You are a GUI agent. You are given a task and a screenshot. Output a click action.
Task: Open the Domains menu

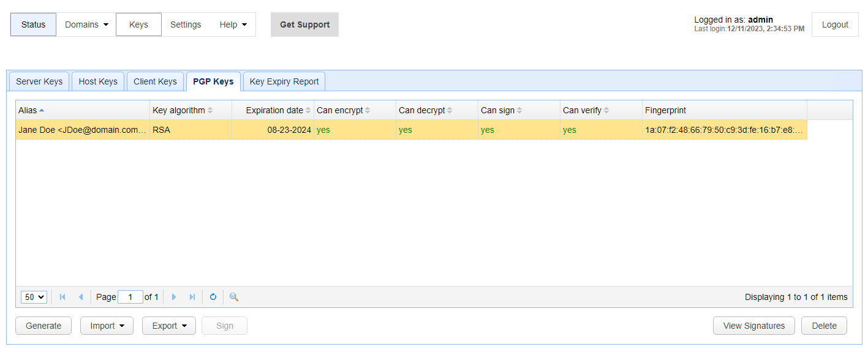tap(86, 24)
